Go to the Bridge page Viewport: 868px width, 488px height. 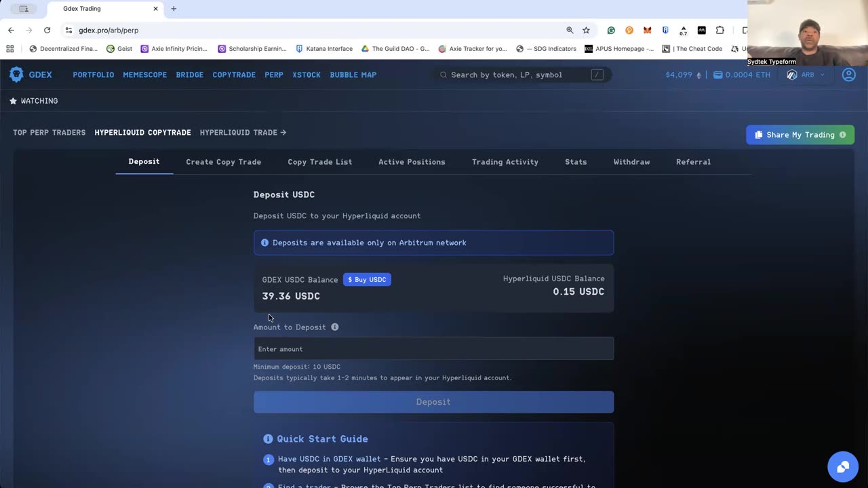click(x=190, y=75)
